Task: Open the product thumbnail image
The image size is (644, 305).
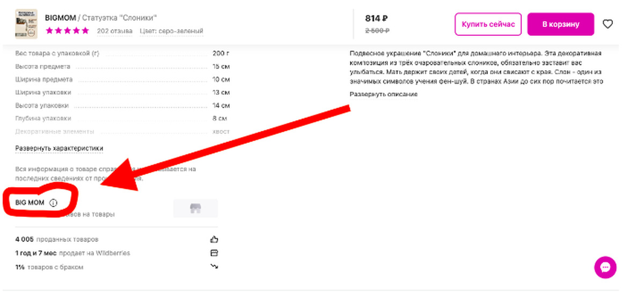Action: pyautogui.click(x=26, y=24)
